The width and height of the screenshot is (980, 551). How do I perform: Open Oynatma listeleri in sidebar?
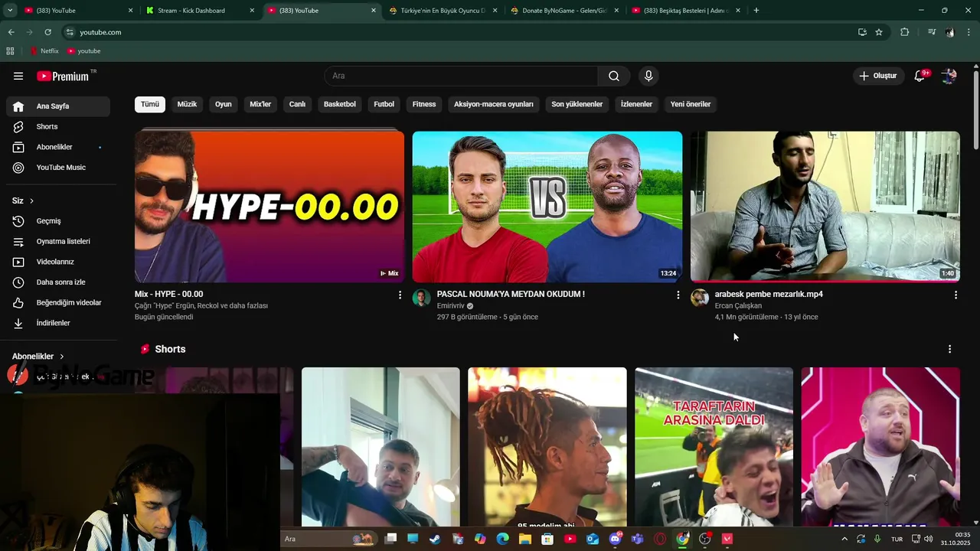click(x=58, y=241)
